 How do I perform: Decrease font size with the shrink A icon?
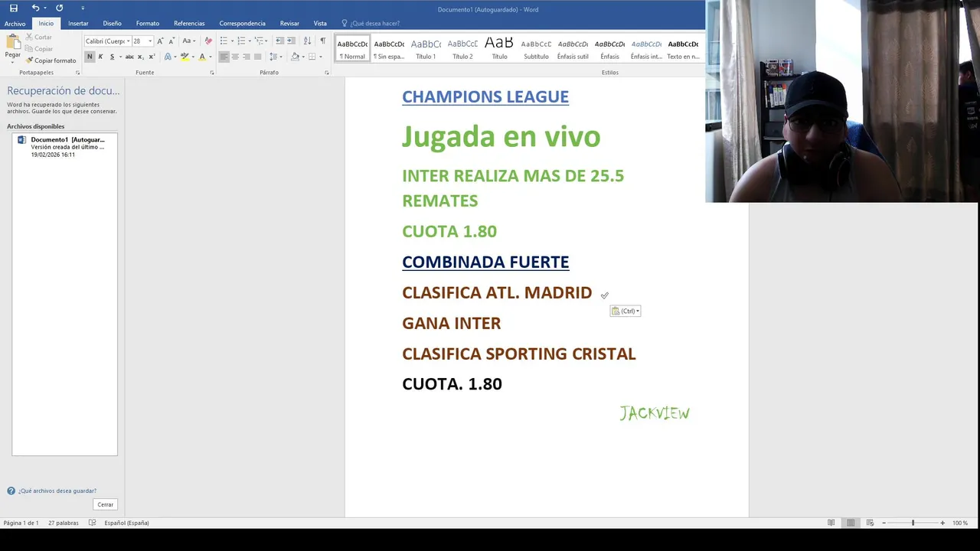(x=171, y=41)
